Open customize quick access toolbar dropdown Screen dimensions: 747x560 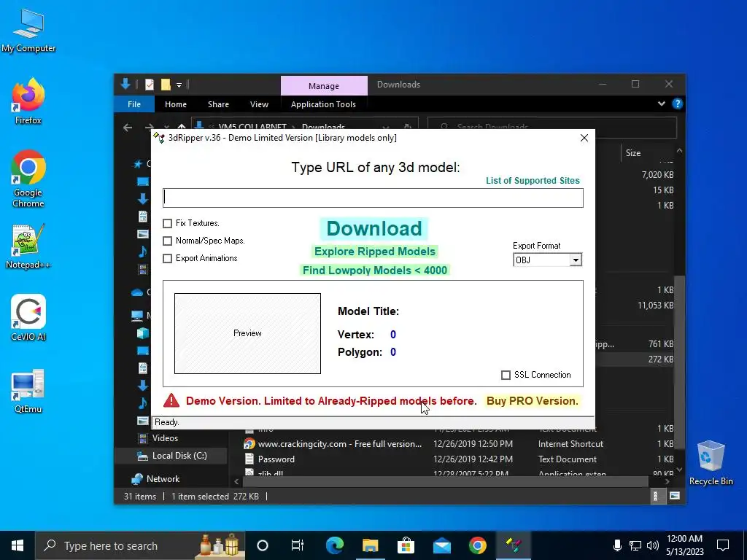click(x=179, y=85)
